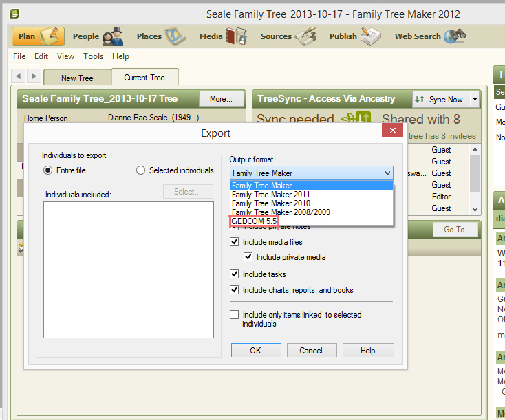Select the Entire file radio button
This screenshot has height=420, width=505.
47,170
